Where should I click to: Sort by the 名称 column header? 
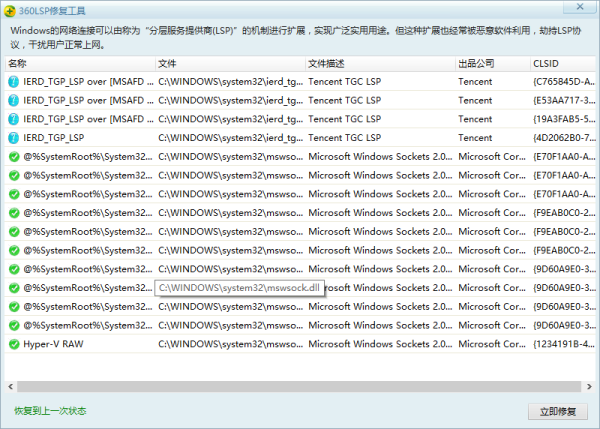pos(80,64)
